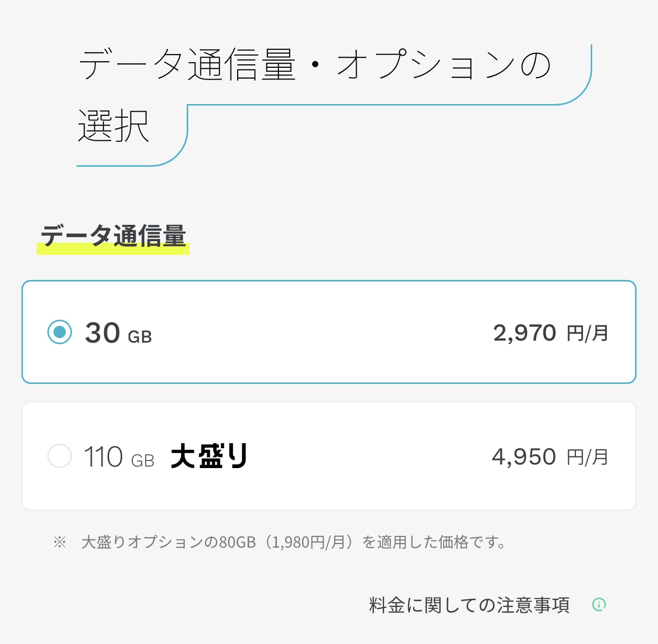Click the 選択 word under the heading

114,126
